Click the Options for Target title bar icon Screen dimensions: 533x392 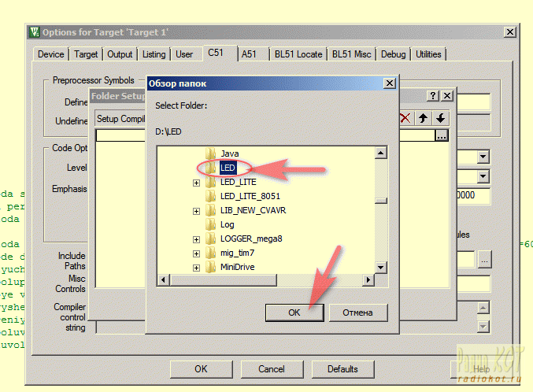tap(34, 32)
